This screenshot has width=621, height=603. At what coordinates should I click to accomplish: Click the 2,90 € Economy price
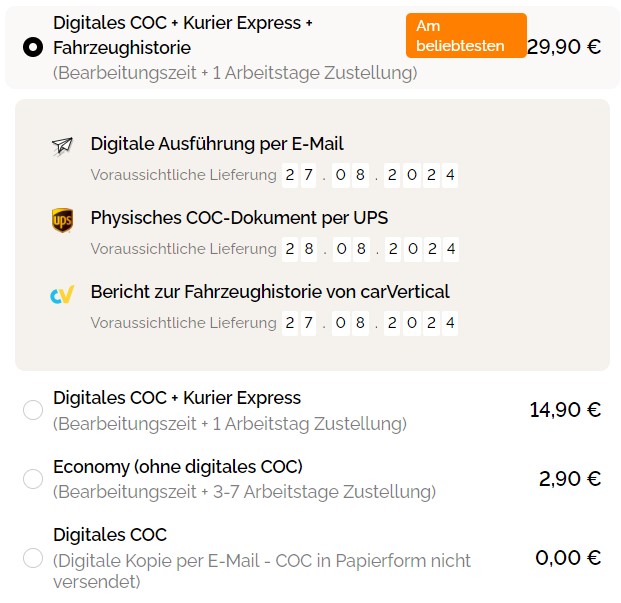(570, 479)
